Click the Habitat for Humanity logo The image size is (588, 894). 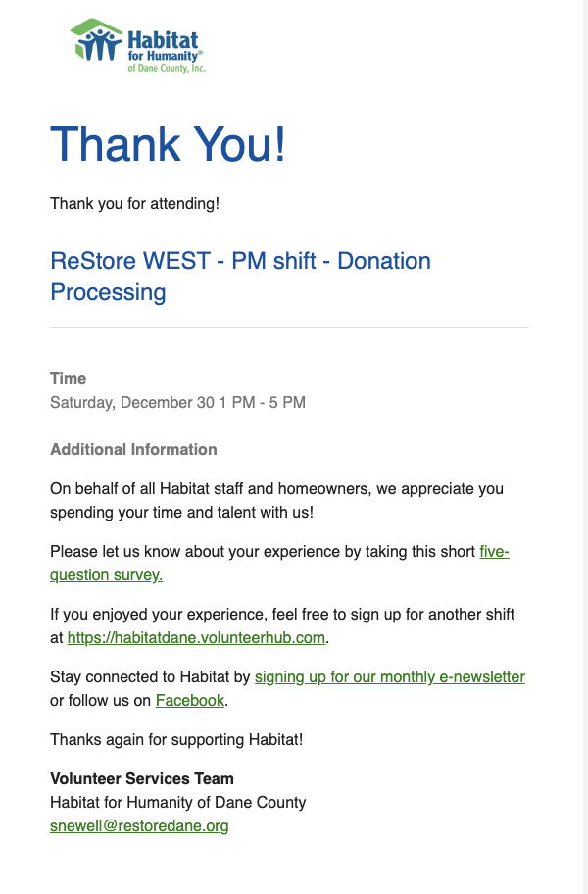tap(138, 45)
